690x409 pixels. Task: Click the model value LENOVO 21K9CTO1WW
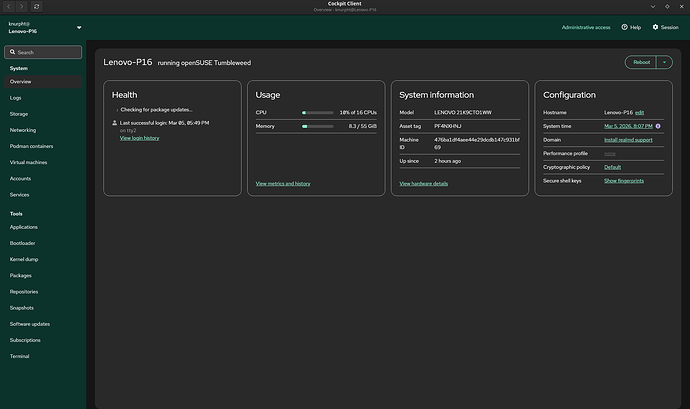[463, 113]
